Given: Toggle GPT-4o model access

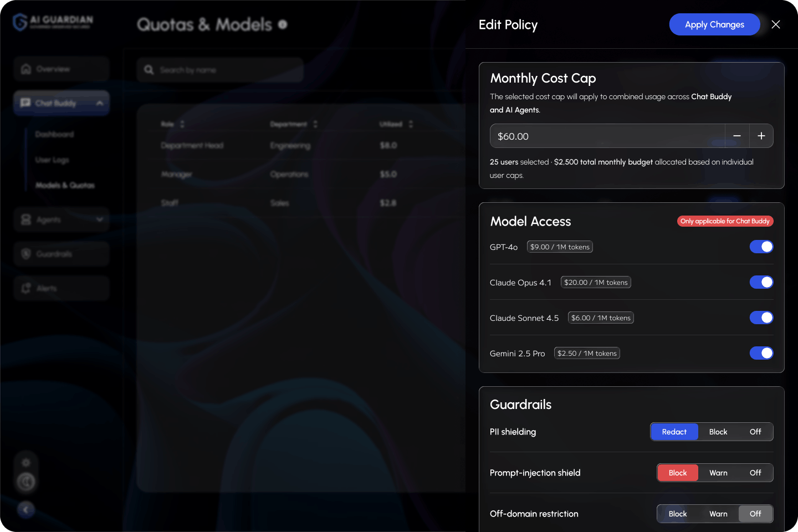Looking at the screenshot, I should pos(761,247).
